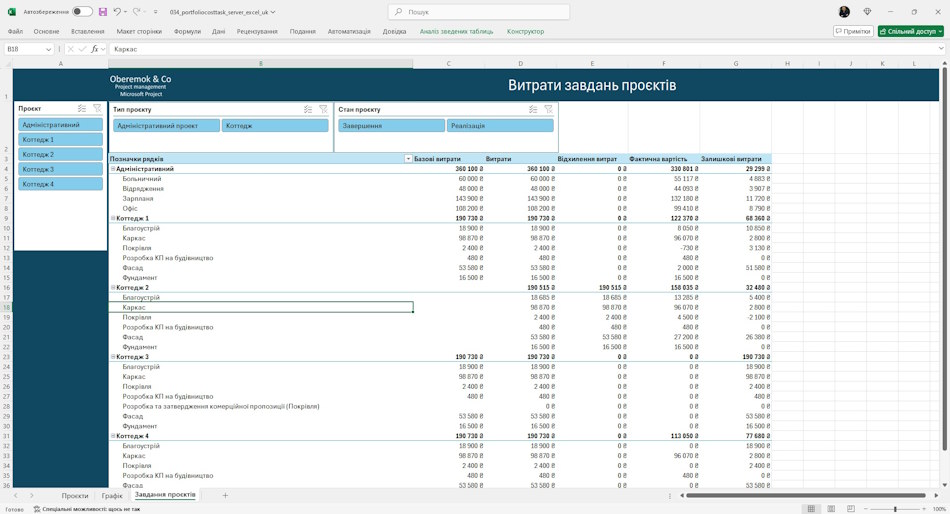Open the Автоматизація ribbon tab
The width and height of the screenshot is (950, 514).
coord(349,31)
